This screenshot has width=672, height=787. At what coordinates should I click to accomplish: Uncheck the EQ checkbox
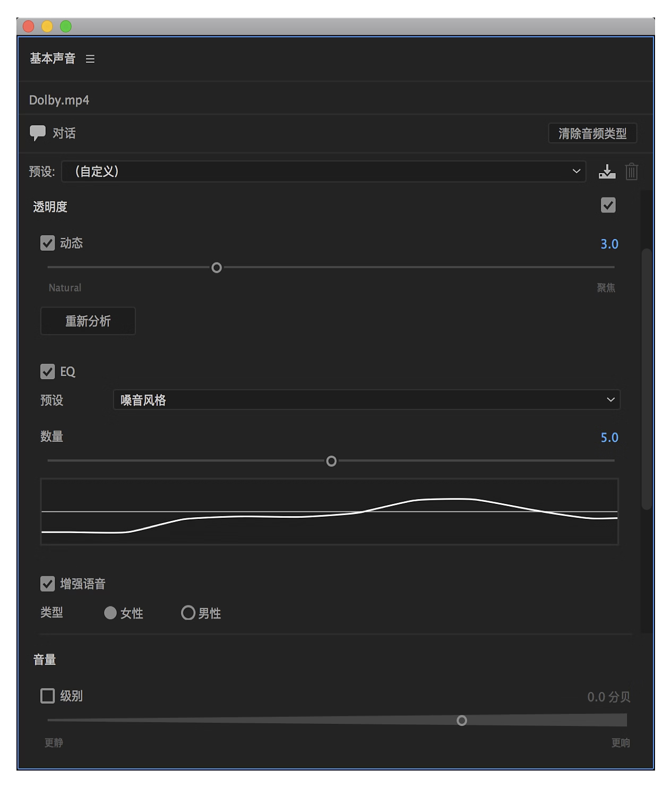click(x=47, y=372)
